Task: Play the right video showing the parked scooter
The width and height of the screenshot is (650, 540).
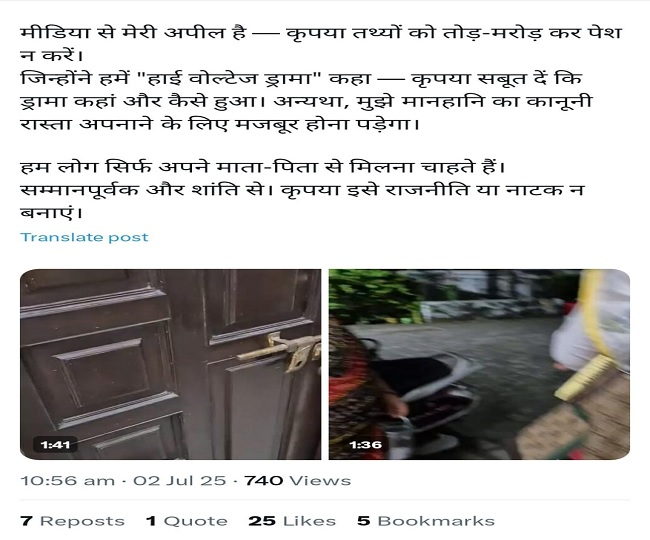Action: click(x=479, y=364)
